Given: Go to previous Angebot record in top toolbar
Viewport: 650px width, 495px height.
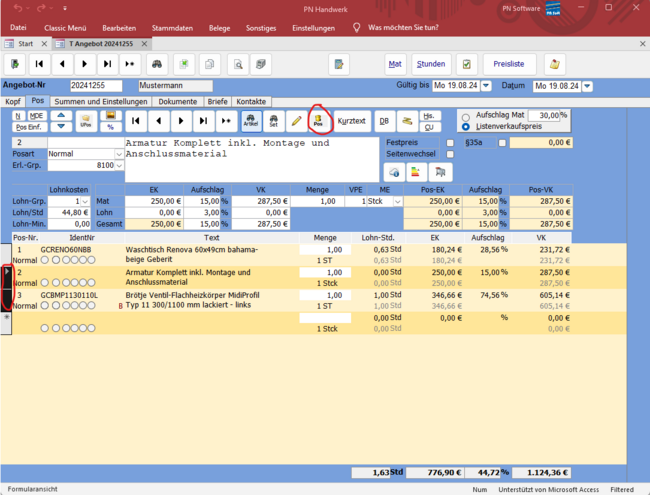Looking at the screenshot, I should click(x=62, y=64).
